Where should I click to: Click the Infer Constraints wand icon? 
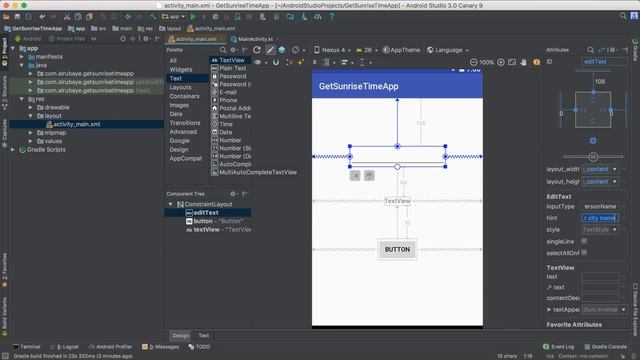point(301,62)
